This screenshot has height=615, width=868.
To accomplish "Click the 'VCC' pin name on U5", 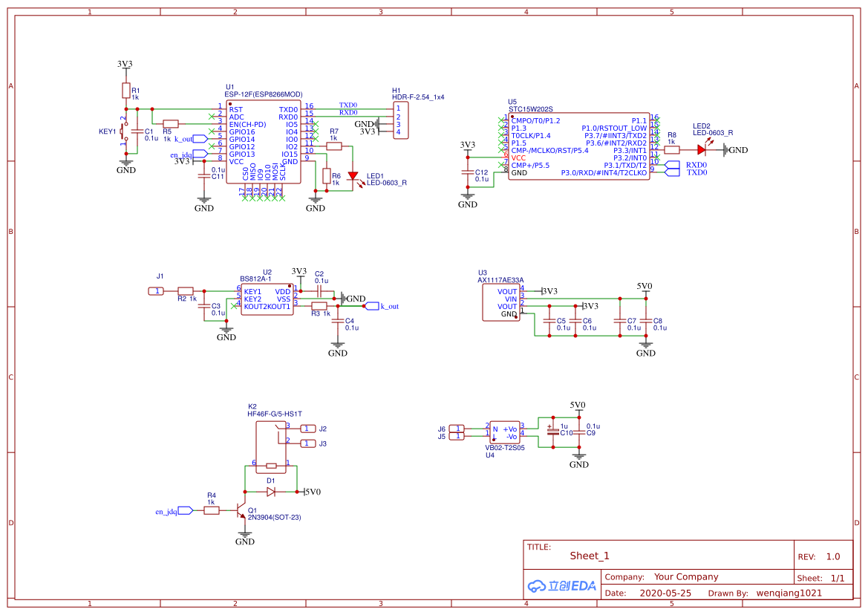I will coord(518,157).
